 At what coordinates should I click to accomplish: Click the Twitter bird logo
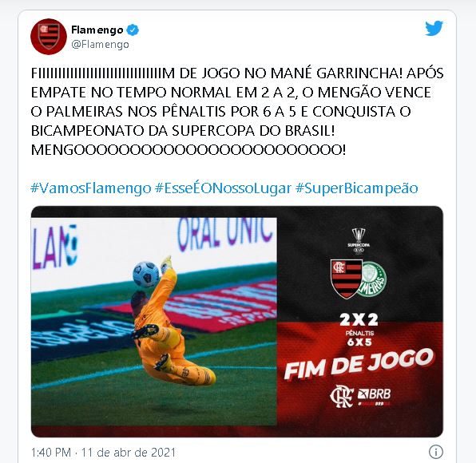pyautogui.click(x=434, y=28)
